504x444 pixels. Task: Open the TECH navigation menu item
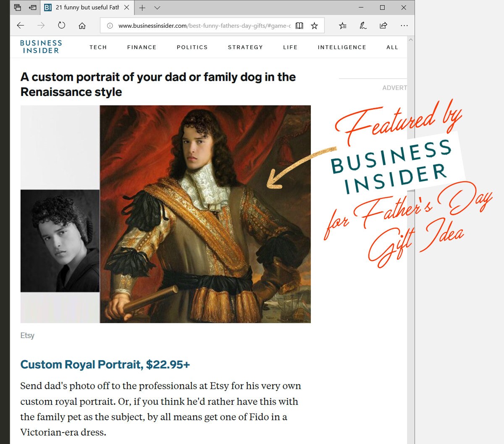(x=98, y=47)
